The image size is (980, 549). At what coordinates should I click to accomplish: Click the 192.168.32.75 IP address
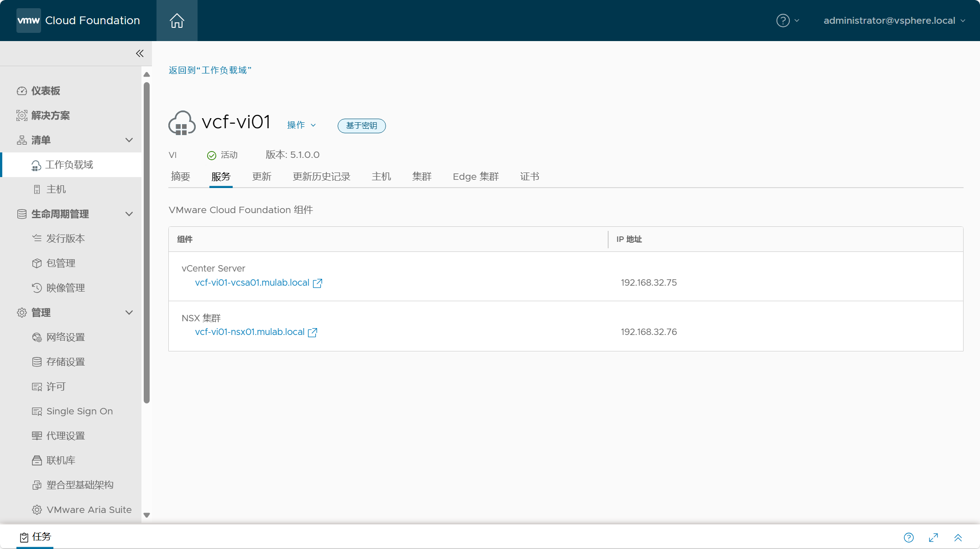[x=649, y=283]
